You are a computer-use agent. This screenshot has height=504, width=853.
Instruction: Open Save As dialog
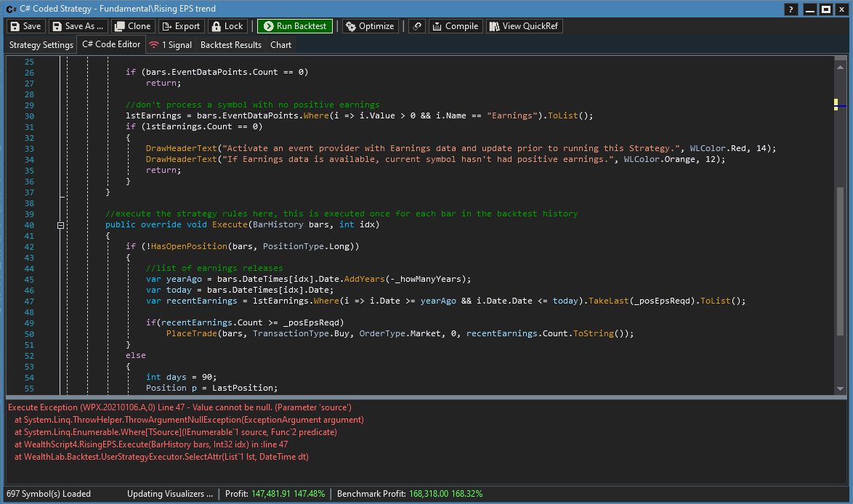click(x=78, y=26)
